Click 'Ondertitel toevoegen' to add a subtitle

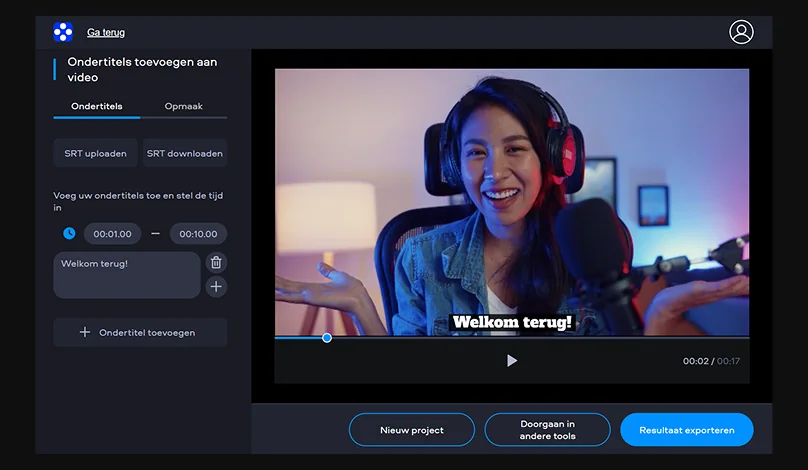click(140, 332)
